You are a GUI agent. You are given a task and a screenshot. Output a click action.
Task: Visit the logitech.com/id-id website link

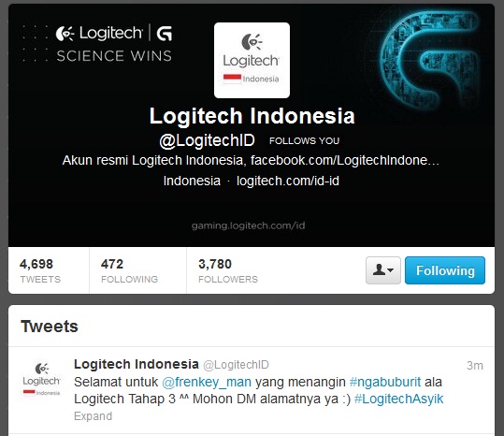tap(288, 181)
